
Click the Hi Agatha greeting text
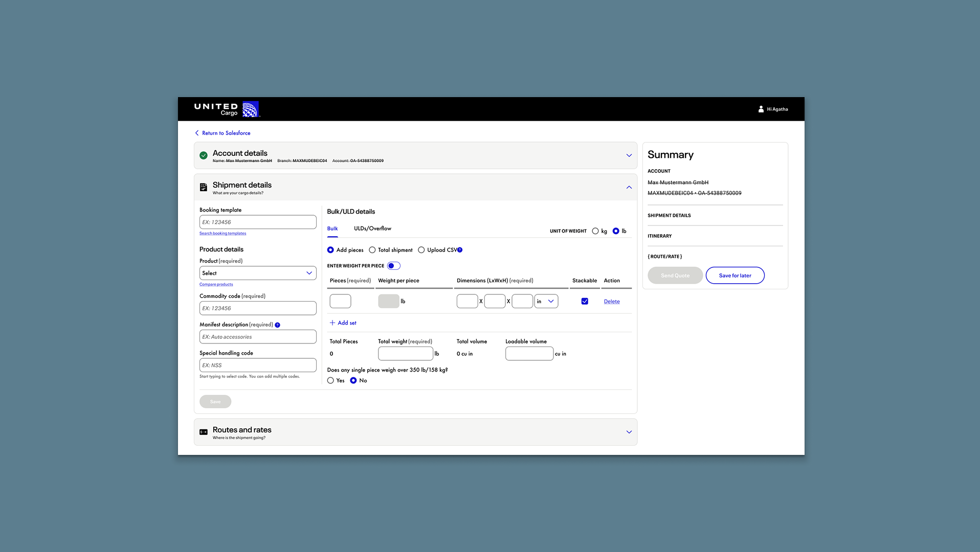(777, 109)
